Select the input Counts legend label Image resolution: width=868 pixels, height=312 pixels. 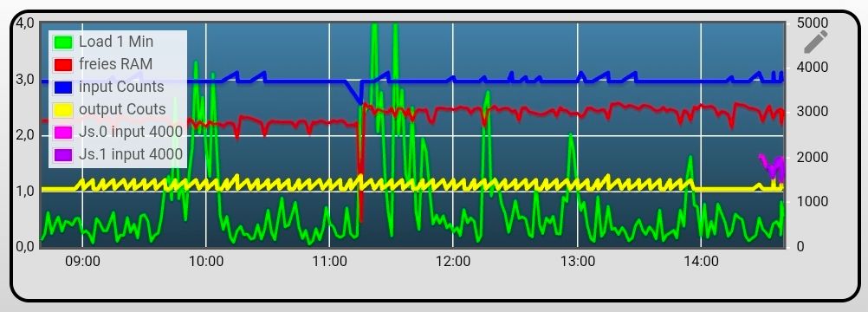pyautogui.click(x=121, y=87)
